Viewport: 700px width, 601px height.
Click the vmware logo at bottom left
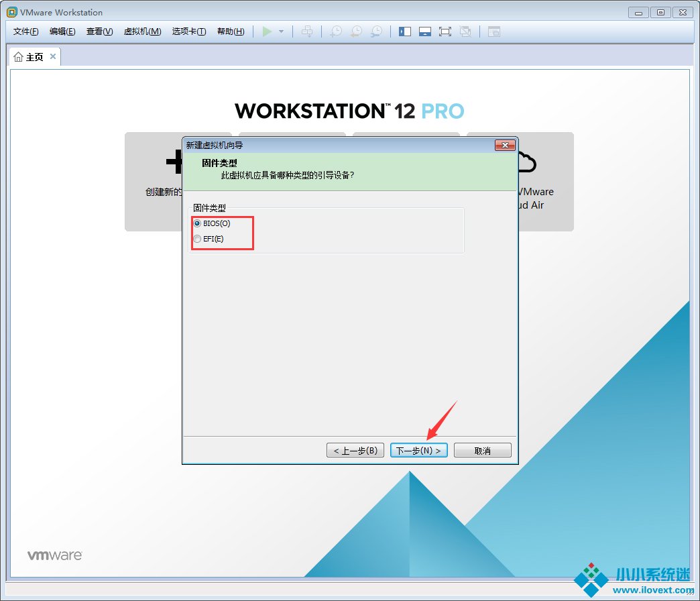[54, 555]
